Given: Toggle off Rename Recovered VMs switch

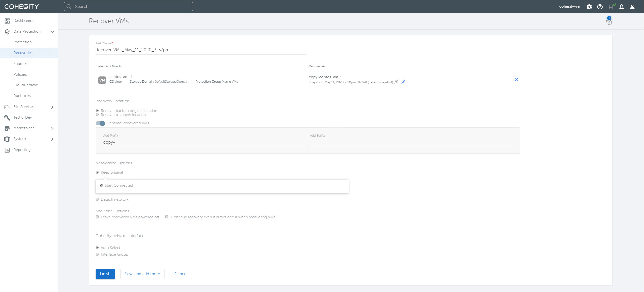Looking at the screenshot, I should click(100, 123).
